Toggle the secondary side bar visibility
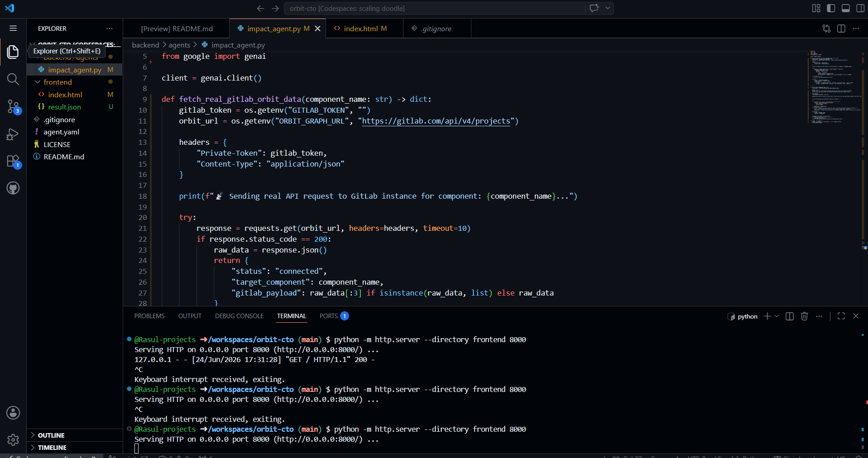This screenshot has height=458, width=868. click(860, 8)
